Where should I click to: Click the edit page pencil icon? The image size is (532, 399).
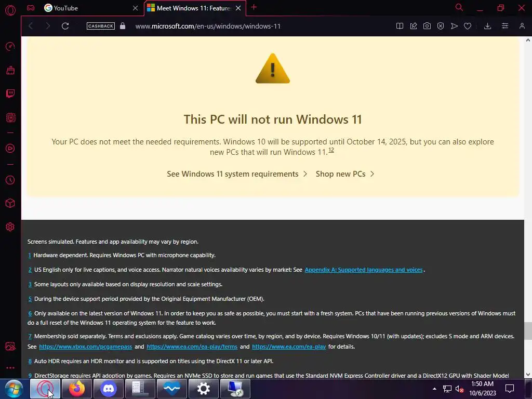coord(413,26)
